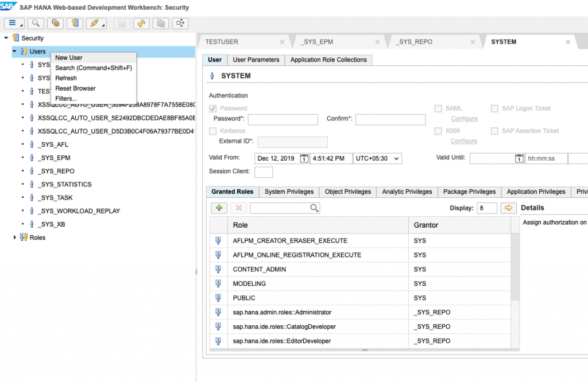Click the magnifier search toolbar icon
The image size is (588, 382).
pyautogui.click(x=36, y=23)
